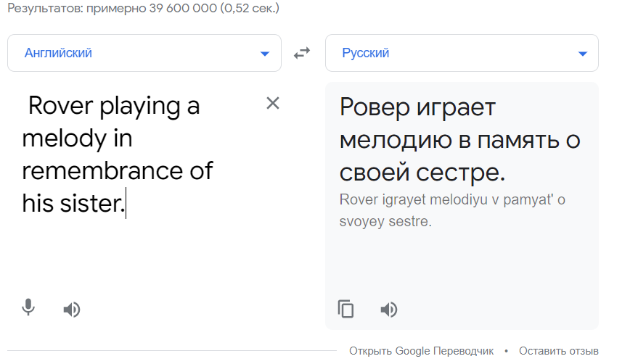Swap the source and target languages
The height and width of the screenshot is (364, 638).
pos(302,53)
